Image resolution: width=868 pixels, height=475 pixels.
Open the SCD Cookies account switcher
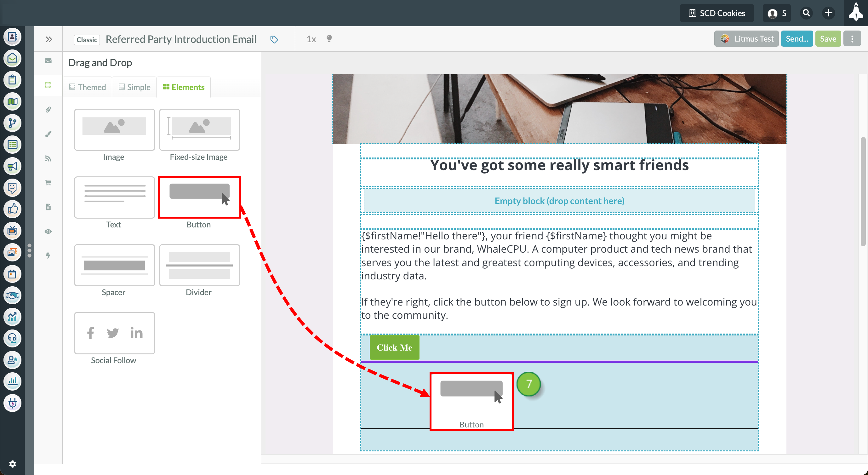click(717, 13)
